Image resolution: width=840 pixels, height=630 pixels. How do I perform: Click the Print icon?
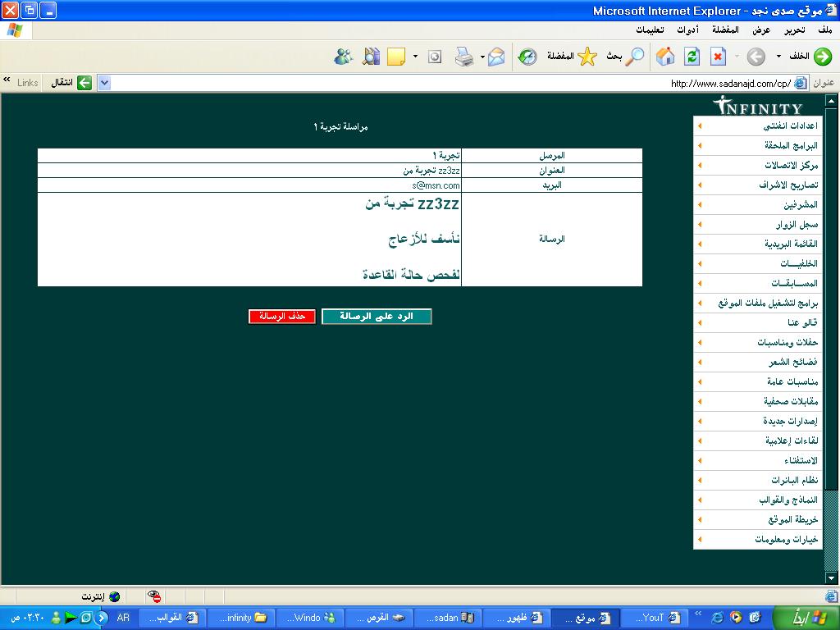463,56
